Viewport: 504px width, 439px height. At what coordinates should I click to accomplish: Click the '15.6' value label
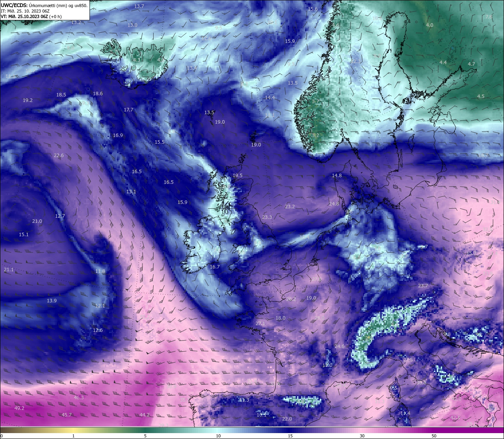[x=313, y=9]
